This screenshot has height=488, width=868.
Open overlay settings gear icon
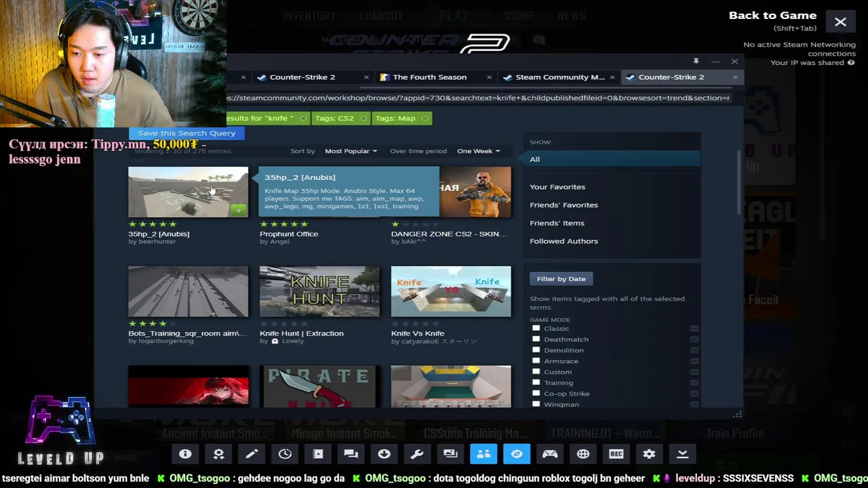[x=649, y=454]
